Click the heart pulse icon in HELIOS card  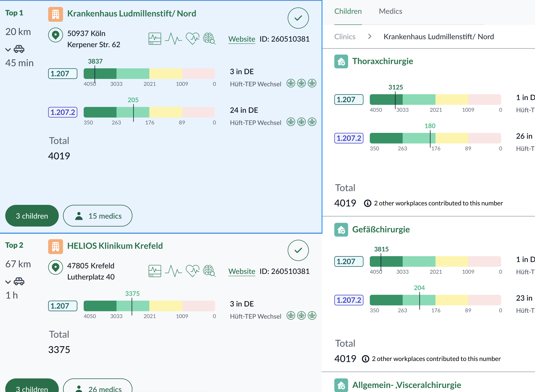tap(192, 271)
